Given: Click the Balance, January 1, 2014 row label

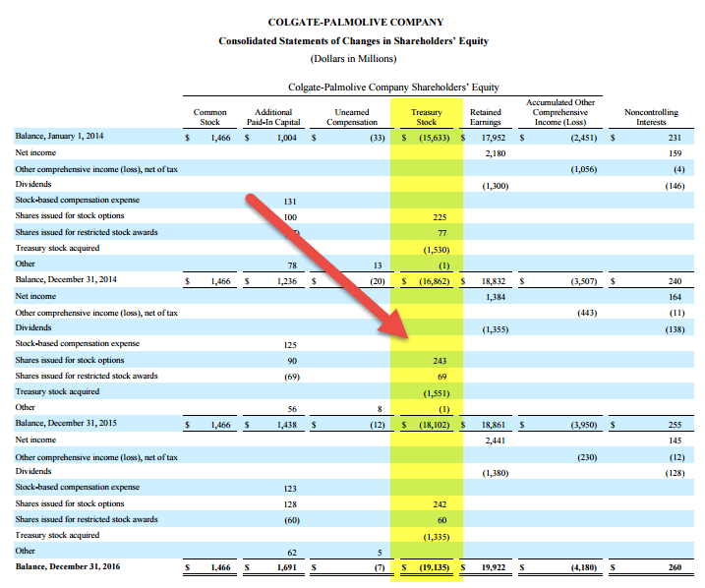Looking at the screenshot, I should click(x=59, y=136).
